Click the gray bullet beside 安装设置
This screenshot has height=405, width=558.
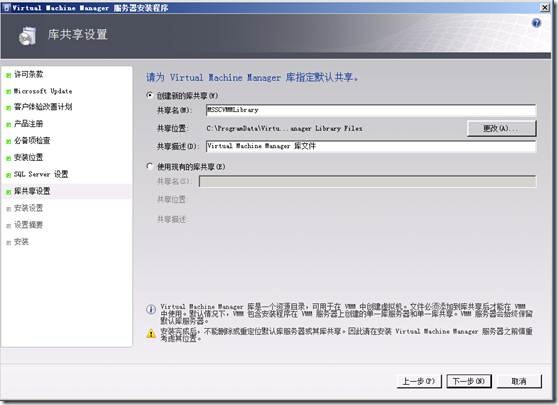pos(9,209)
